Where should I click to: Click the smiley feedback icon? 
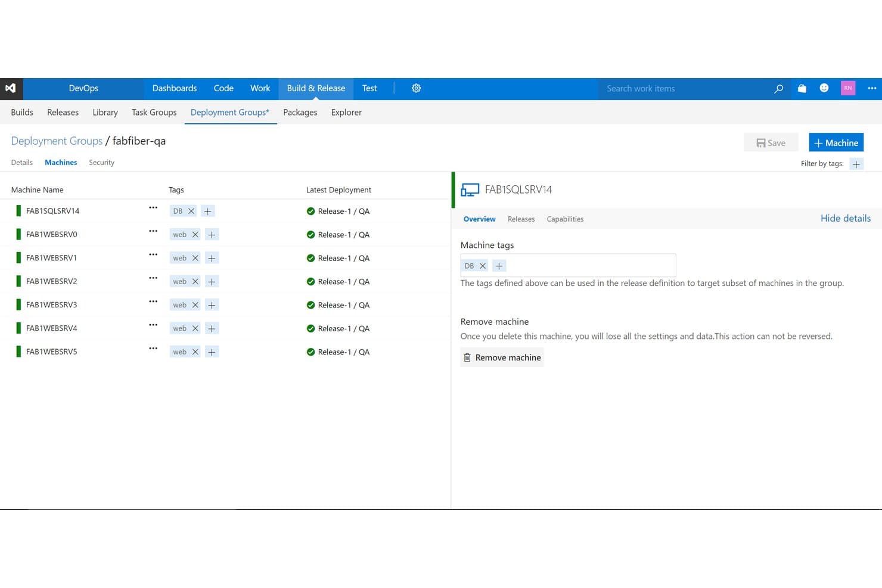coord(824,88)
